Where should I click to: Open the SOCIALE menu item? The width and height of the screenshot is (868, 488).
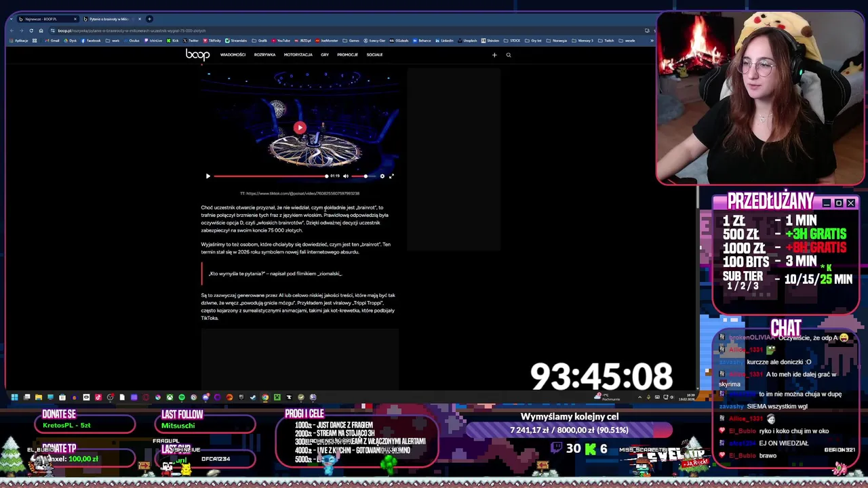pyautogui.click(x=374, y=55)
